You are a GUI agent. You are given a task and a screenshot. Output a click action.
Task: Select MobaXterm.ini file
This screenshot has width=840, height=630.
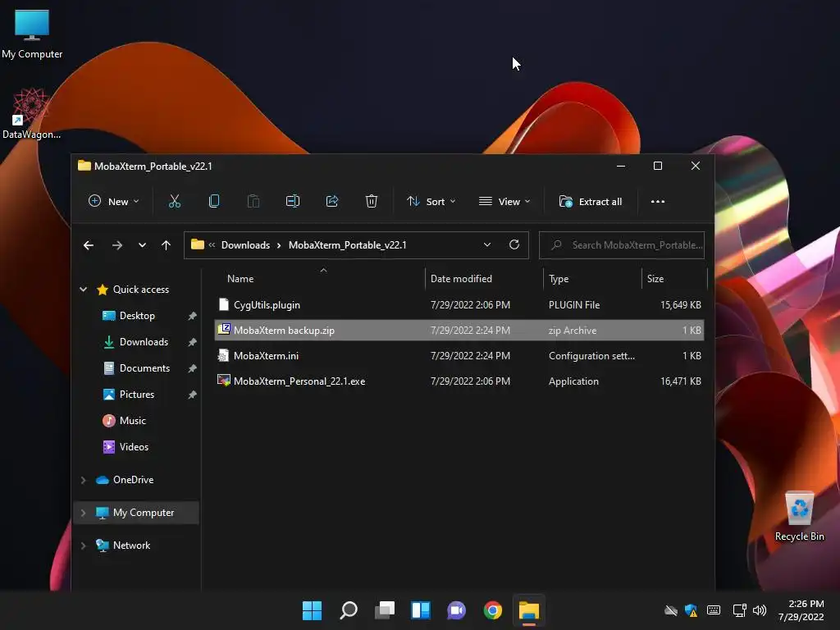pyautogui.click(x=459, y=356)
